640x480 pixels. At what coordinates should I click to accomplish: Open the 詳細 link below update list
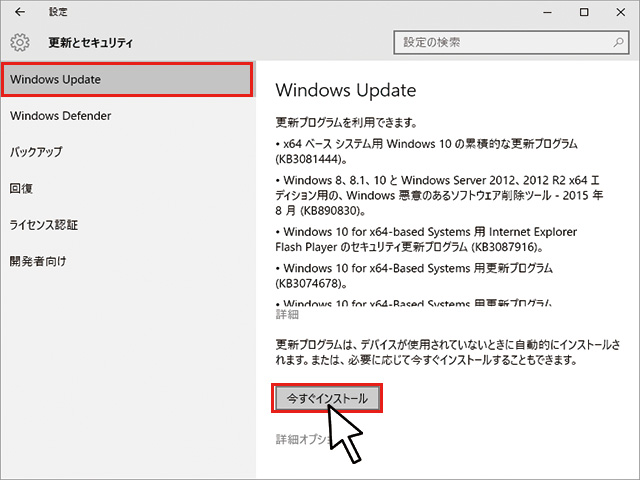tap(287, 314)
